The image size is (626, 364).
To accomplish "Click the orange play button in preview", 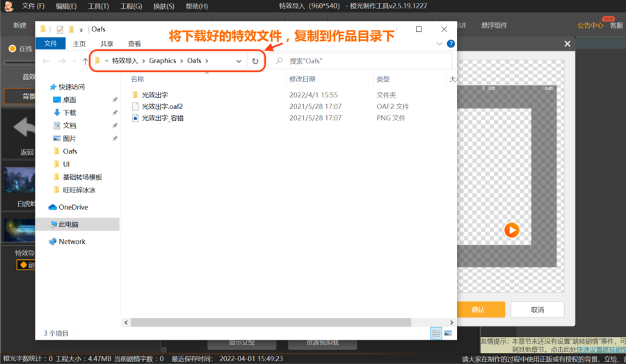I will (x=511, y=230).
